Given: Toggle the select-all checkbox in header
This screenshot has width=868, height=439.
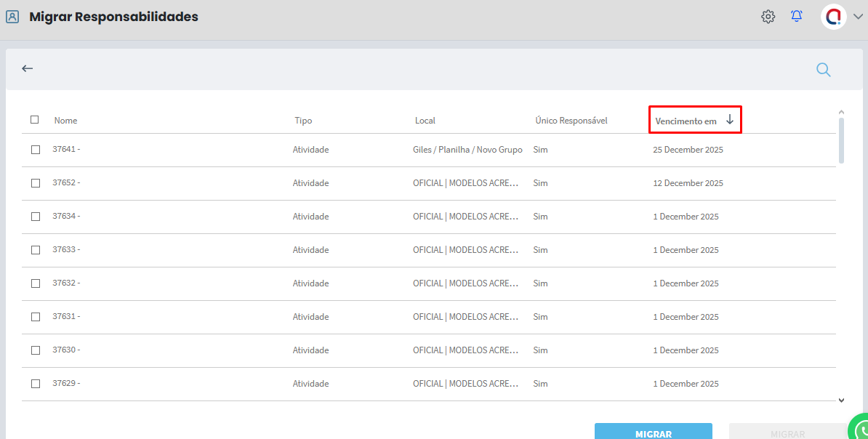Looking at the screenshot, I should coord(35,120).
